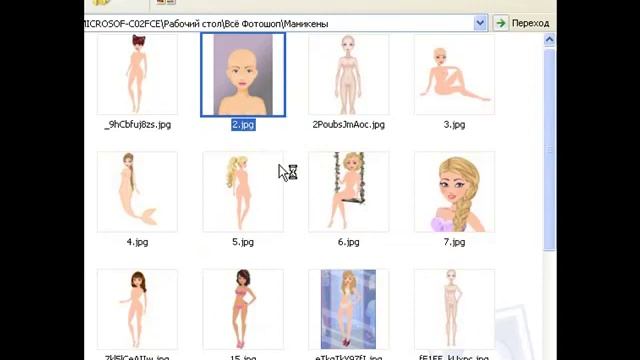
Task: Select the _9hCbfuj8zs.jpg thumbnail
Action: pos(137,74)
